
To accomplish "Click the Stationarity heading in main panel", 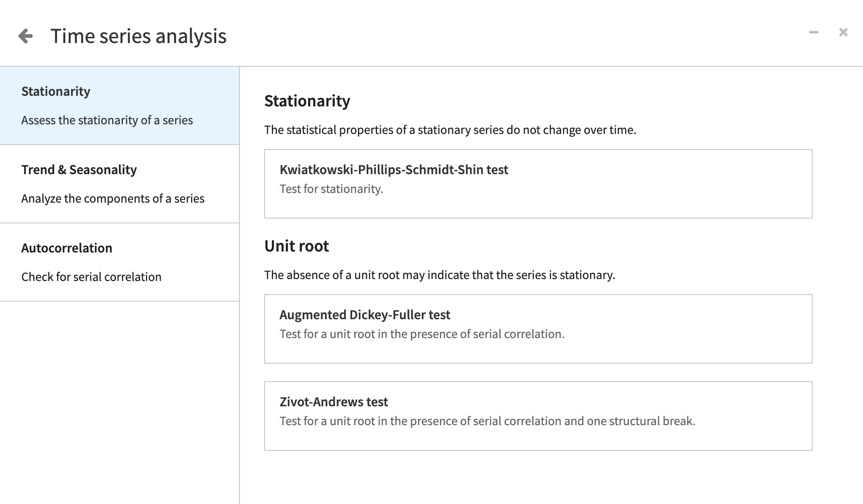I will 307,101.
